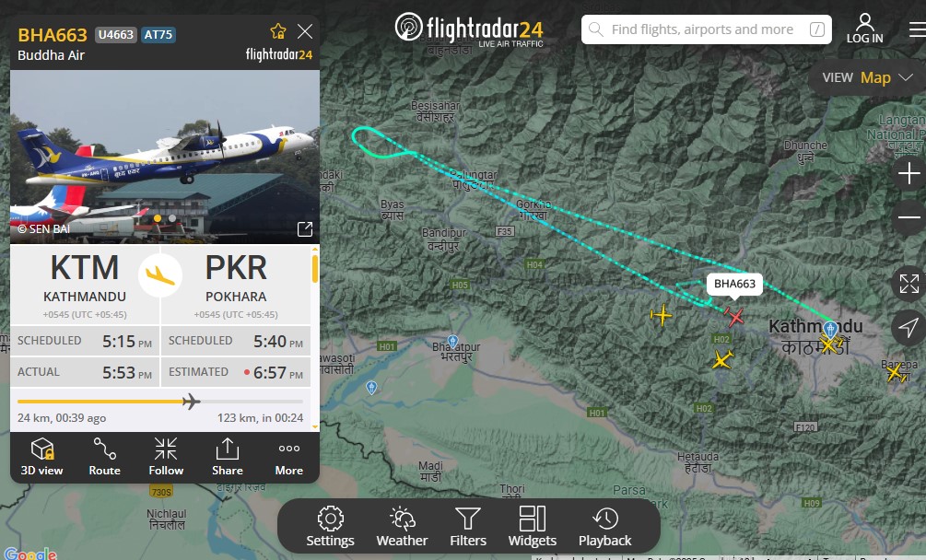Open map Settings gear

(x=330, y=526)
